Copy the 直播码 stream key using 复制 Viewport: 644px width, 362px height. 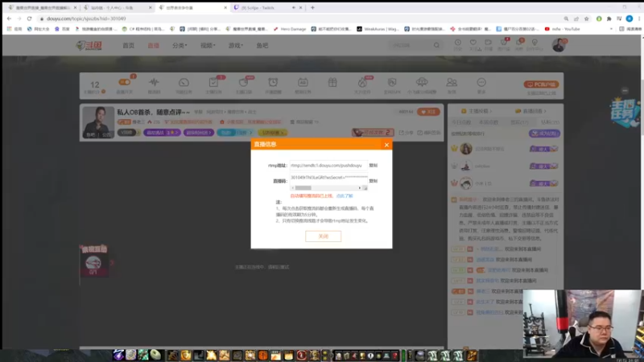(x=373, y=181)
